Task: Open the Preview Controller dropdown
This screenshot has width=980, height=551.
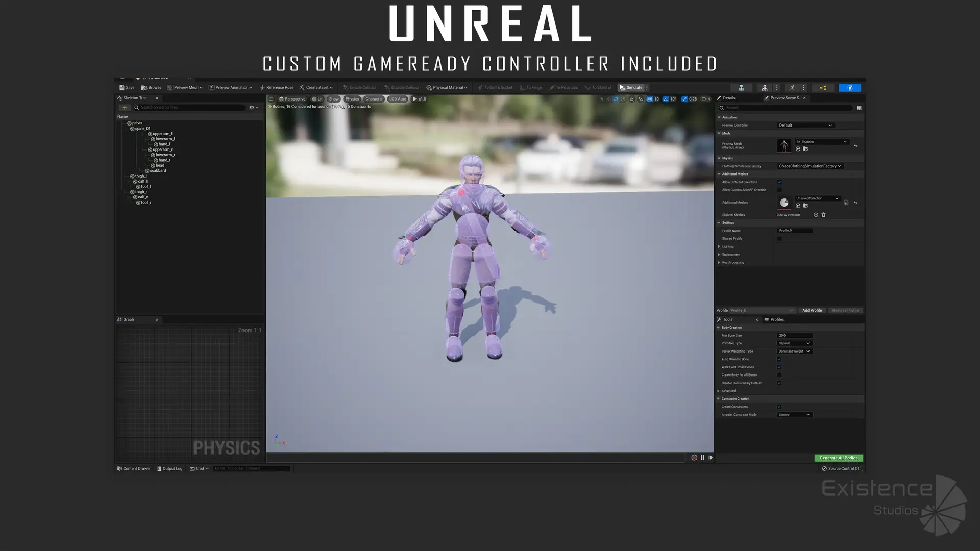Action: (x=805, y=125)
